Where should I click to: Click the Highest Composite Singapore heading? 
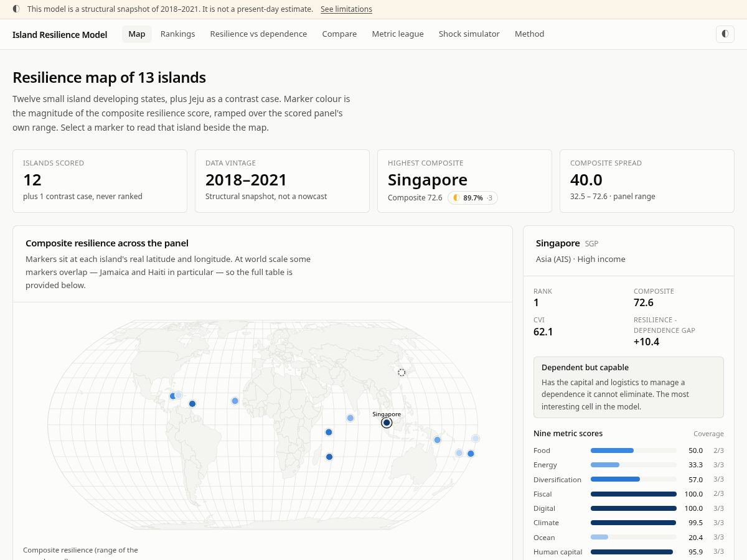pos(428,180)
